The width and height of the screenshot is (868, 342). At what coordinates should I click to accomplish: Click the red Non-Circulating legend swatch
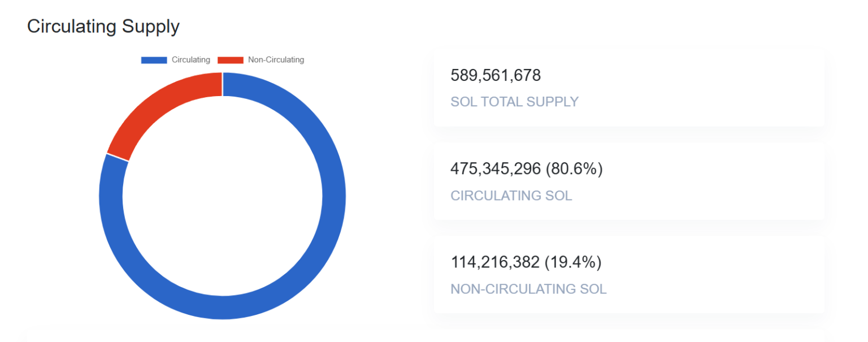coord(231,60)
